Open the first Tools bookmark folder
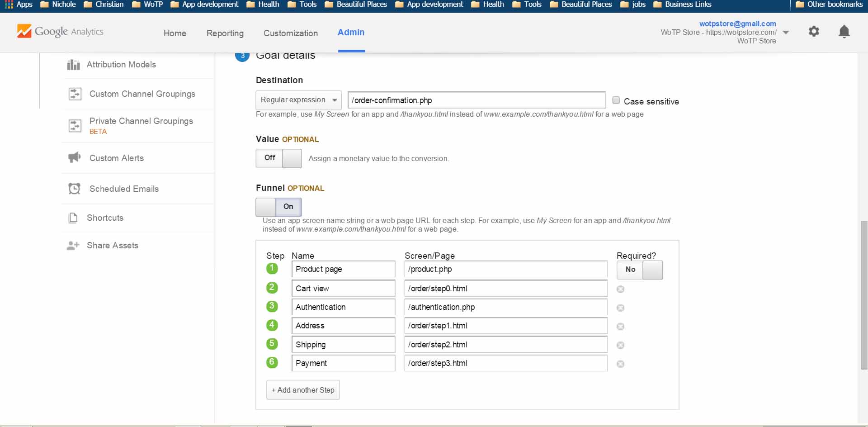The image size is (868, 427). click(302, 4)
